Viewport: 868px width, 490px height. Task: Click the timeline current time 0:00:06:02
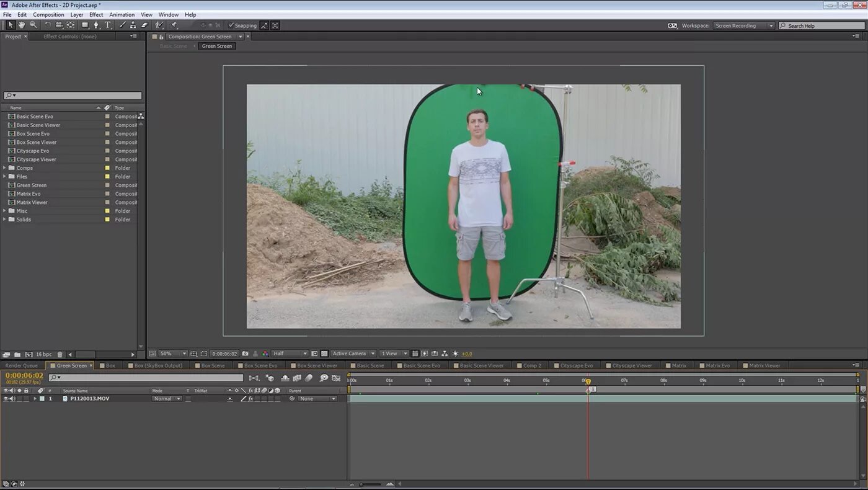click(24, 375)
